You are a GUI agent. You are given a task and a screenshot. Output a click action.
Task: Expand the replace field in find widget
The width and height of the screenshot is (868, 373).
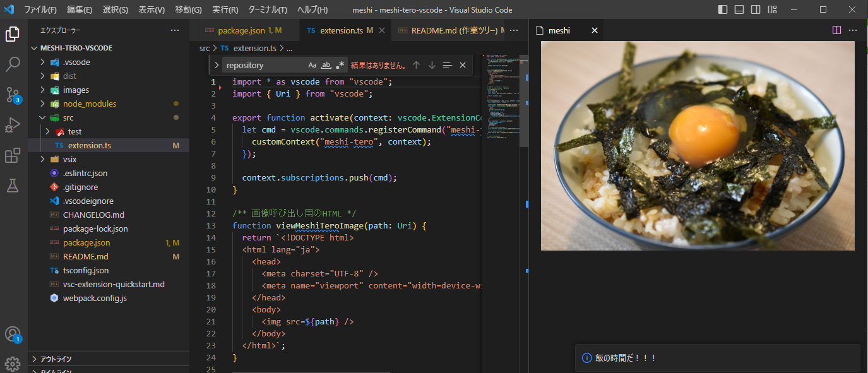[x=217, y=65]
